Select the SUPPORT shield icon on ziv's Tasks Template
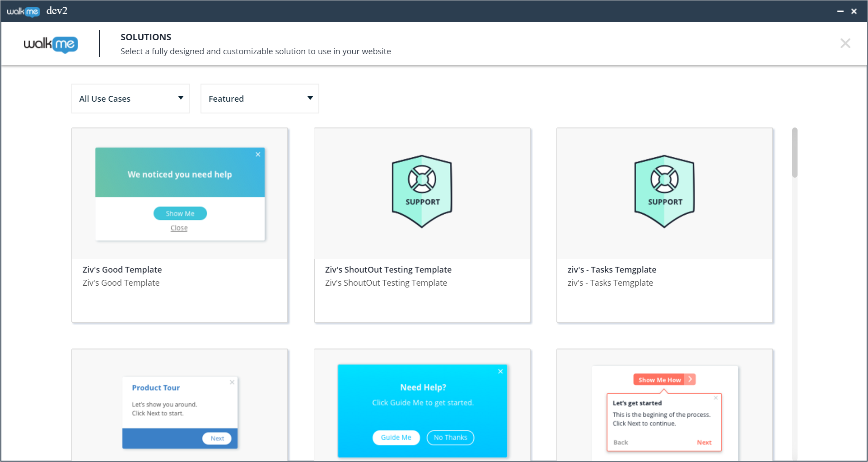 tap(664, 191)
